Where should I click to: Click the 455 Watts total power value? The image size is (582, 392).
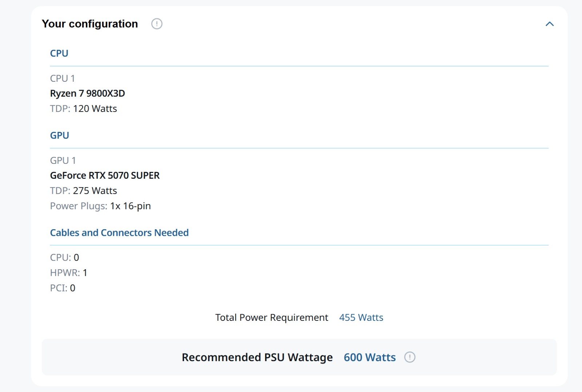click(361, 318)
